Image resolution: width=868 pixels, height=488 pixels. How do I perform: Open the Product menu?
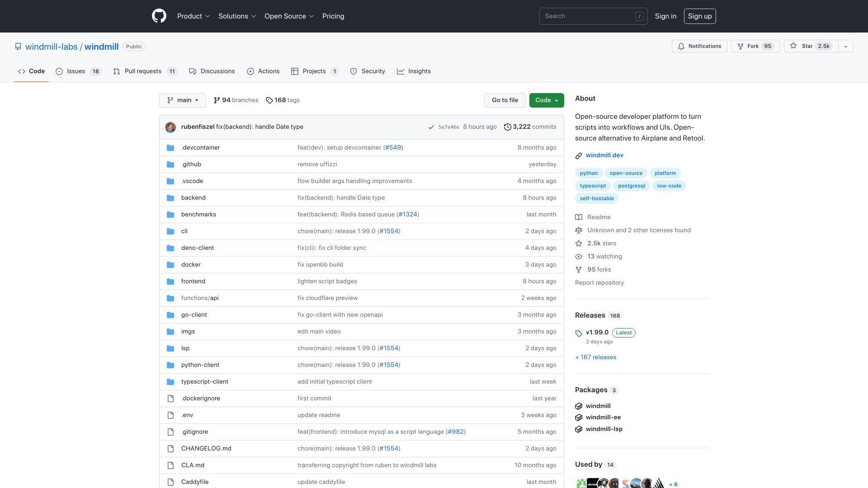point(193,16)
